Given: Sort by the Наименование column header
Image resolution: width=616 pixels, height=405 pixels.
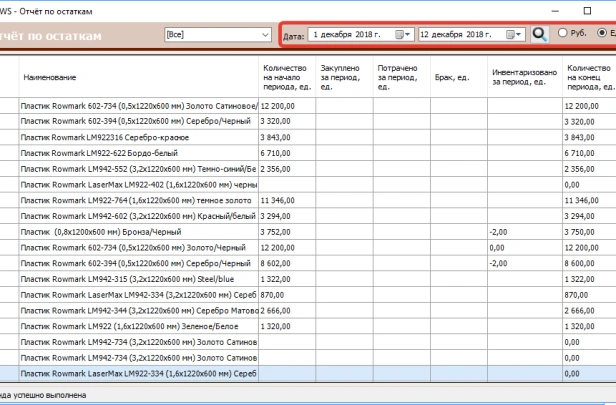Looking at the screenshot, I should coord(138,76).
